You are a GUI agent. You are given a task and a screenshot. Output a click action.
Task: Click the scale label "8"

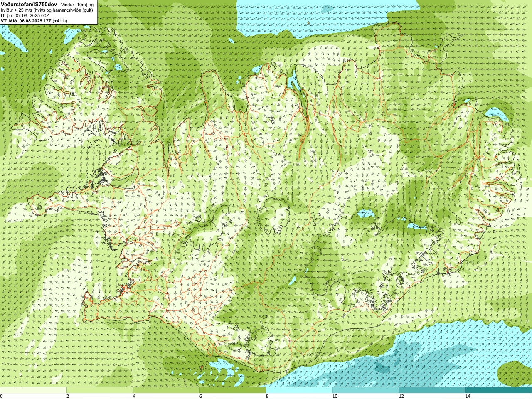267,396
